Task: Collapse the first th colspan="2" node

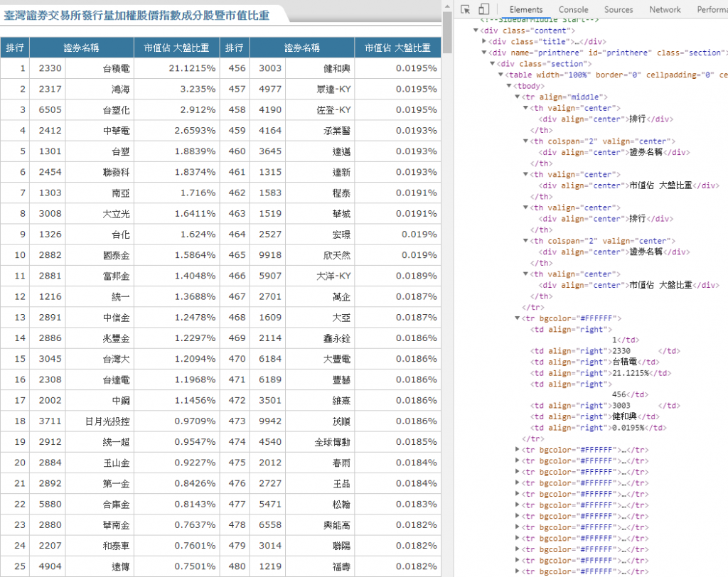Action: 525,141
